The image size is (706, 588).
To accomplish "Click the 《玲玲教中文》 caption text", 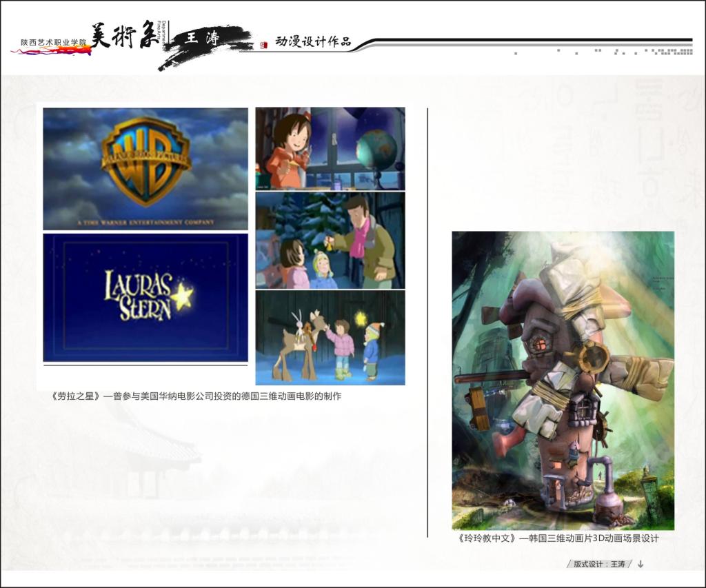I will [557, 538].
